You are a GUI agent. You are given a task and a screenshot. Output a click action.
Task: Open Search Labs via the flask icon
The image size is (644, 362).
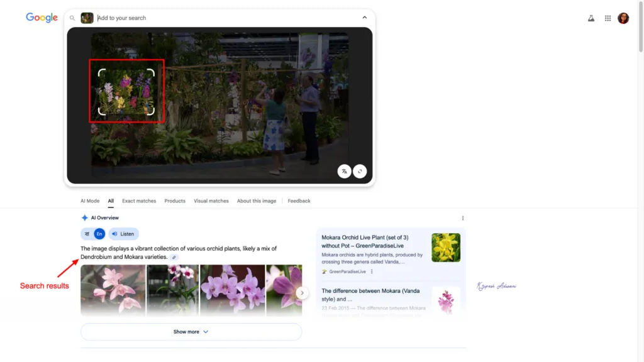[591, 18]
